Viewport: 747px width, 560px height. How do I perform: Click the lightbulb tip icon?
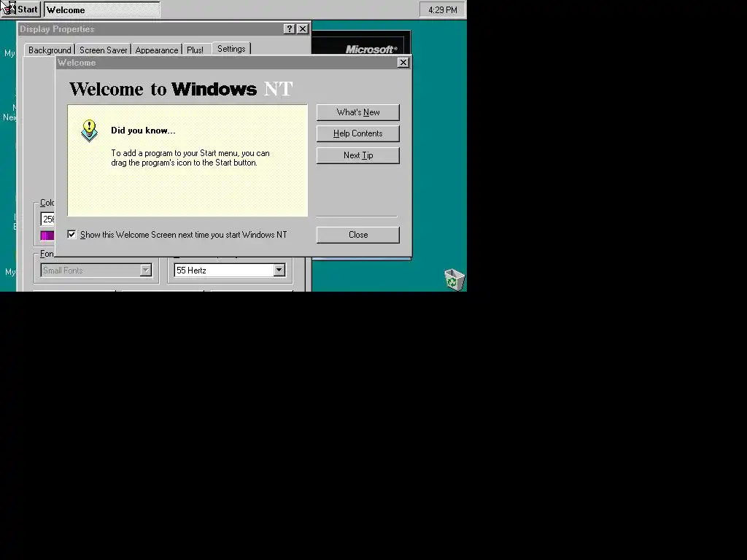[89, 131]
